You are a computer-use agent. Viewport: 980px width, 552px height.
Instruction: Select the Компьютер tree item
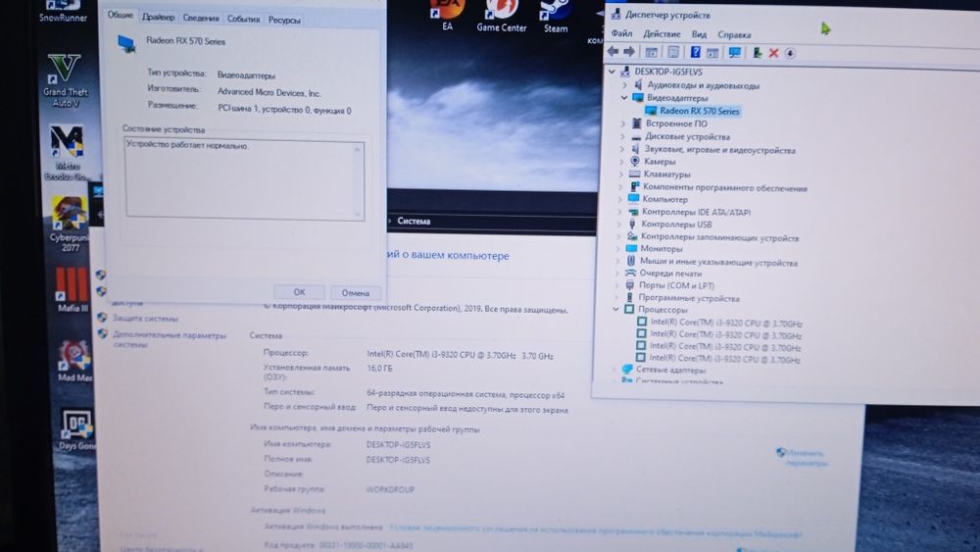[x=665, y=199]
